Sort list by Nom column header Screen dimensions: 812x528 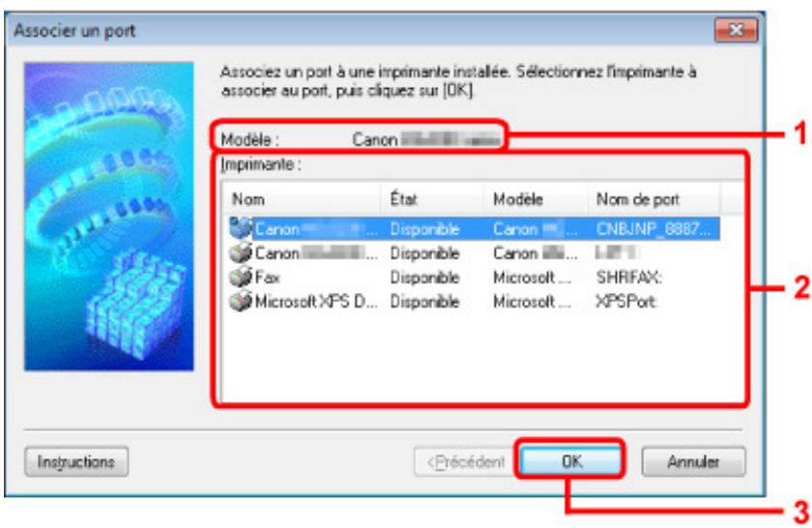[x=302, y=198]
